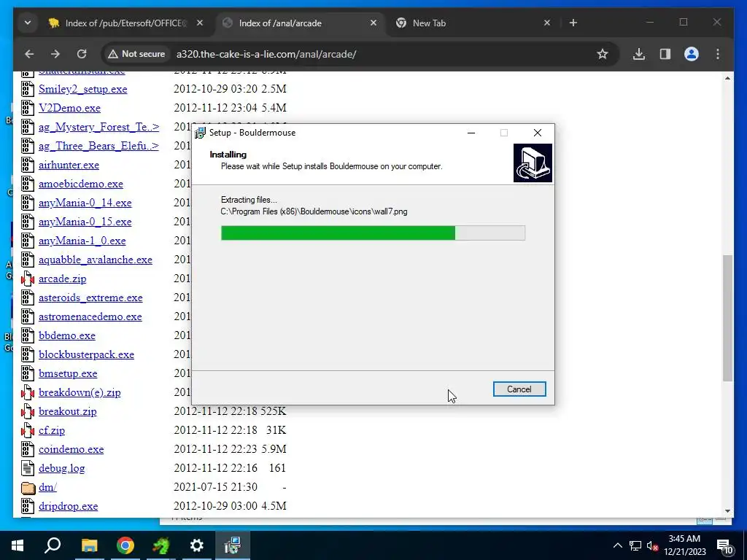
Task: Click the setup installer taskbar icon
Action: pyautogui.click(x=233, y=545)
